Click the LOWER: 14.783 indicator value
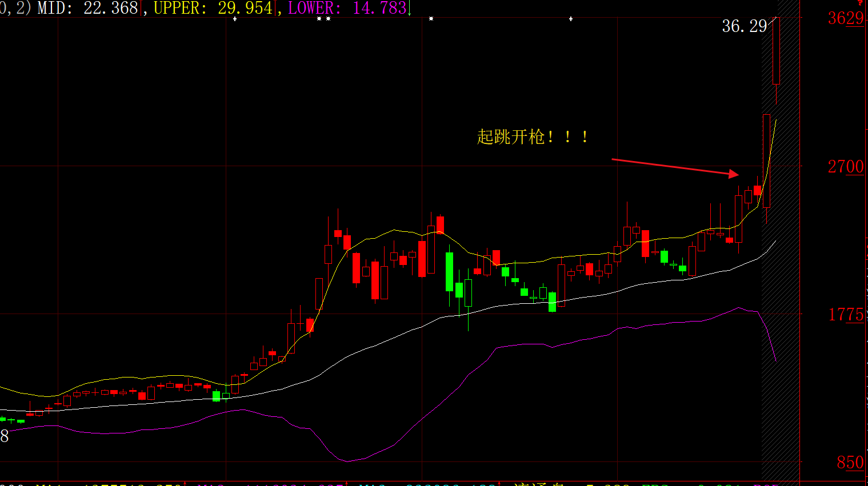This screenshot has height=486, width=868. click(347, 8)
